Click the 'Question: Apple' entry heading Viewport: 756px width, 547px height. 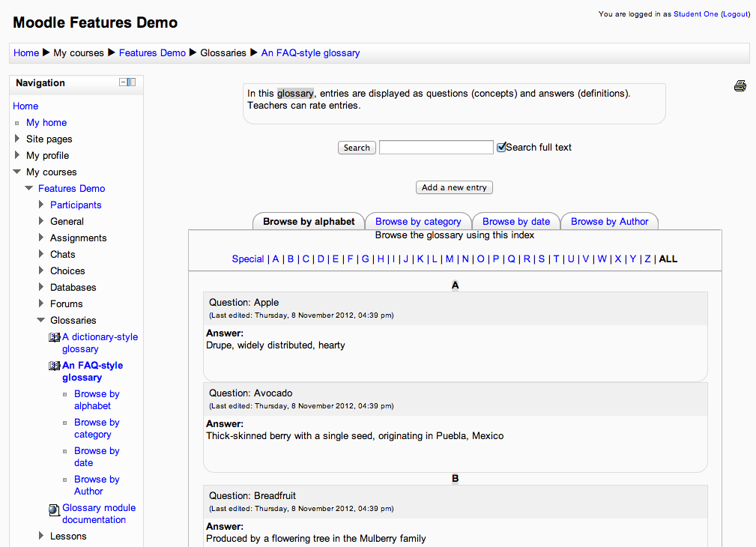point(244,303)
